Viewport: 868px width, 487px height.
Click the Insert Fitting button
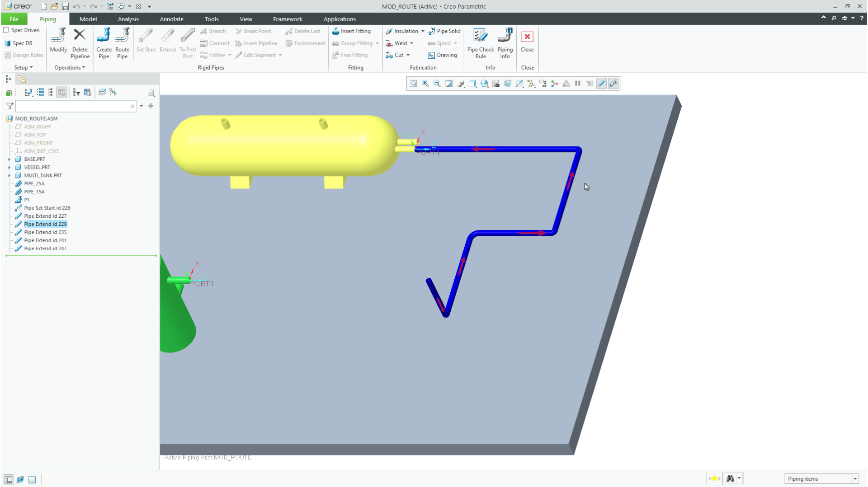[351, 31]
